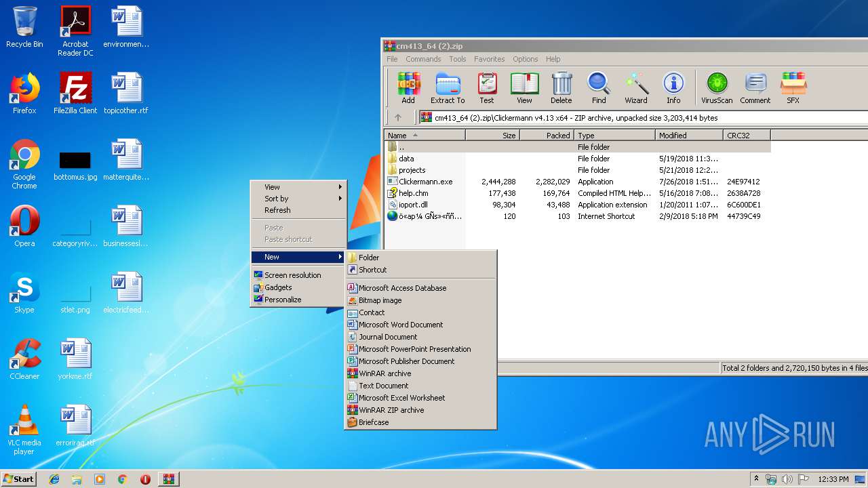868x488 pixels.
Task: Run VirusScan from the toolbar
Action: 717,88
